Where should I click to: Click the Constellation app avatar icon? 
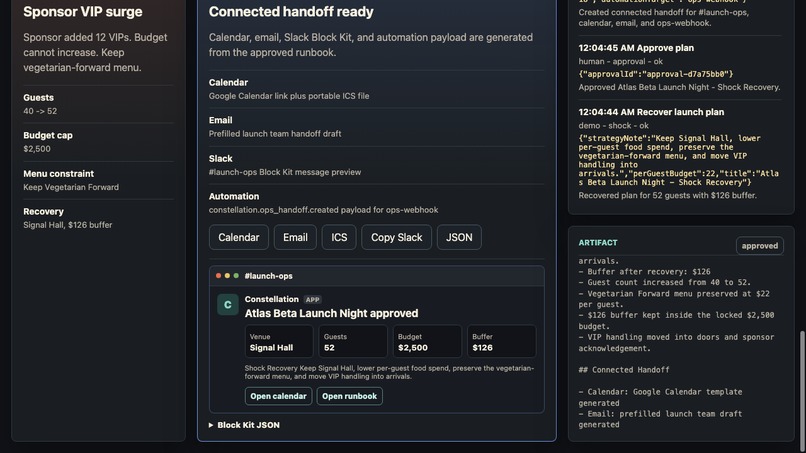(228, 304)
